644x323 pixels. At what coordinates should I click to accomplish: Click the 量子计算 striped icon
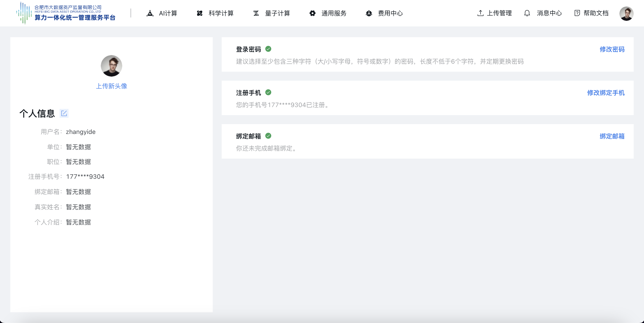[x=256, y=13]
